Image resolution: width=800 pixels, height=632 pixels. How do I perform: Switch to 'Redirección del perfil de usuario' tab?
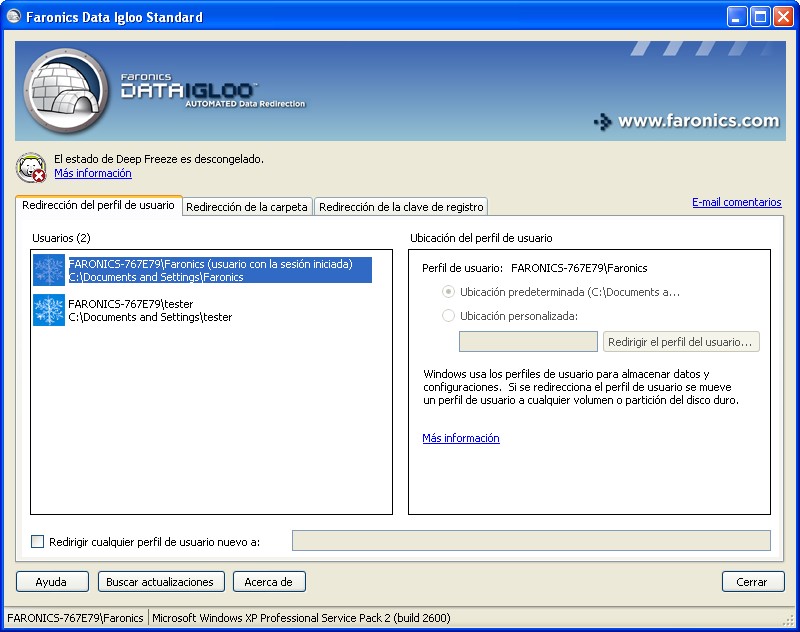(x=98, y=205)
